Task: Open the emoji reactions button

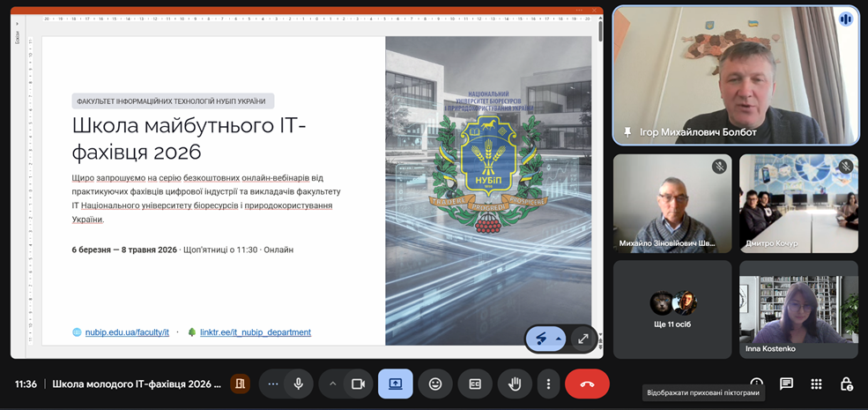Action: (435, 384)
